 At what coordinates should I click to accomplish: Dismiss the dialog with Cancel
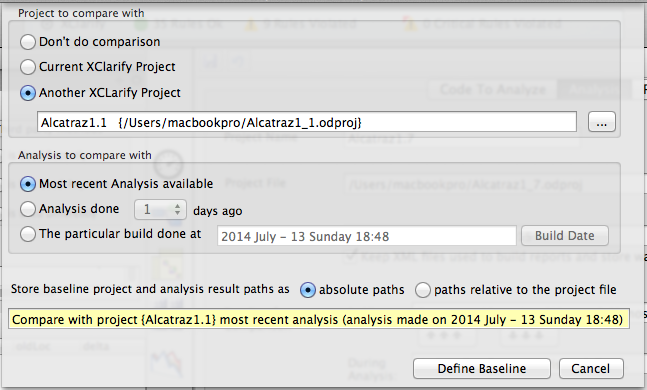590,369
